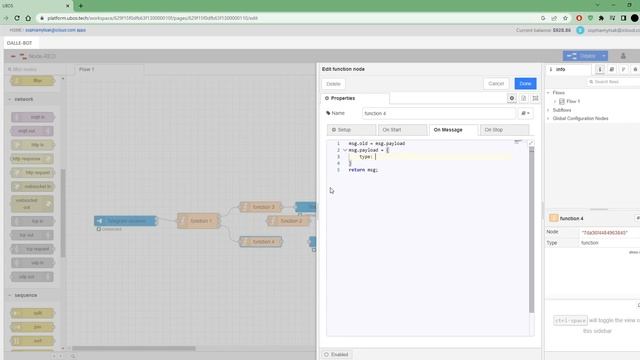The height and width of the screenshot is (360, 640).
Task: Open the DALLE-BOT page tab
Action: (20, 43)
